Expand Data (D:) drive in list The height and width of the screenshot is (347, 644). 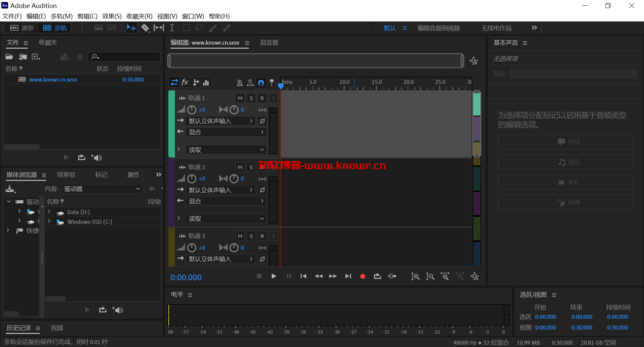(x=49, y=212)
